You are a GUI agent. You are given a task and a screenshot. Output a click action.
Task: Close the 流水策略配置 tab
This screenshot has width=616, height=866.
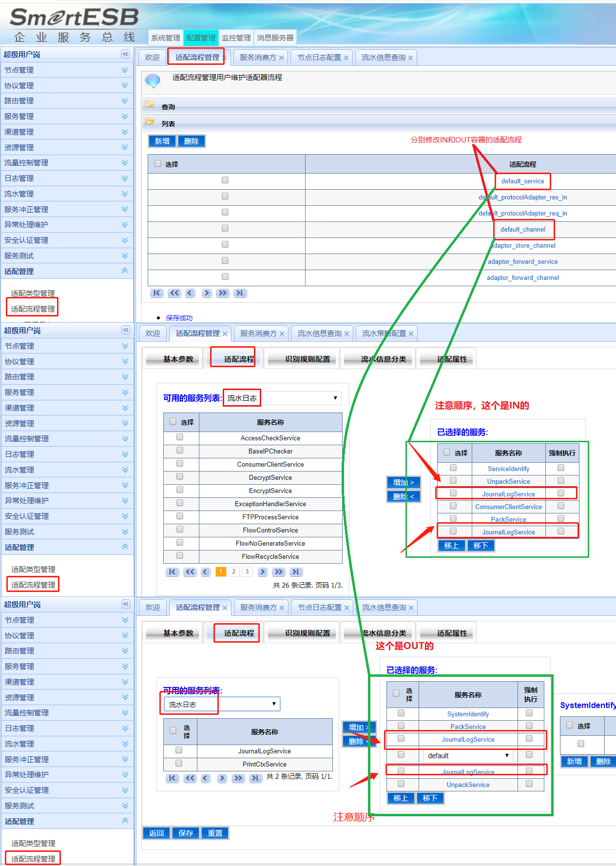pyautogui.click(x=411, y=334)
